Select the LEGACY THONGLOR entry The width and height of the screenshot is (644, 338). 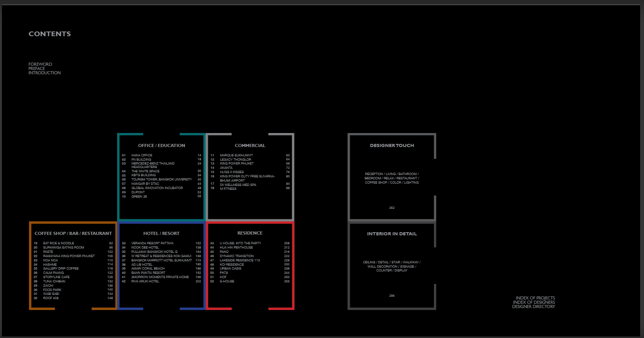[235, 159]
